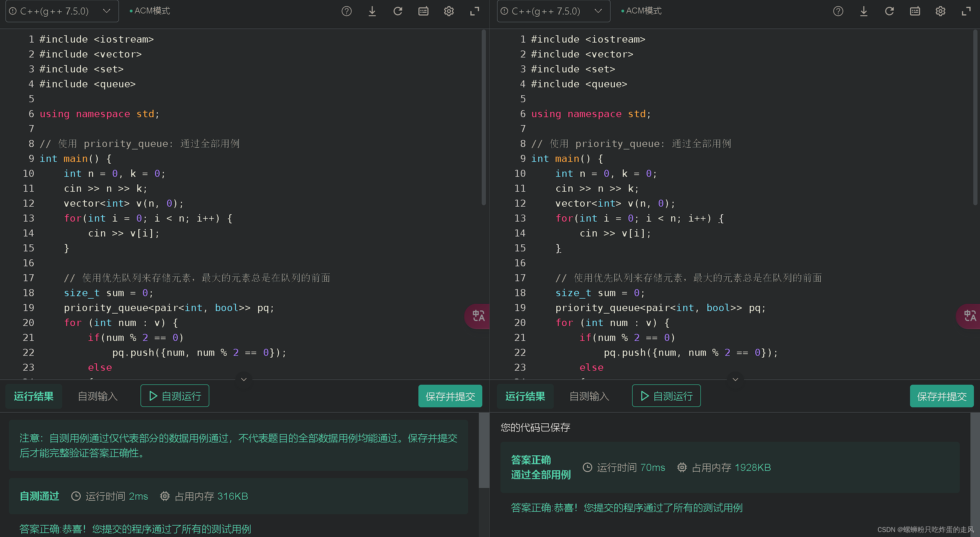The width and height of the screenshot is (980, 537).
Task: Click left results panel scrollbar
Action: [x=484, y=450]
